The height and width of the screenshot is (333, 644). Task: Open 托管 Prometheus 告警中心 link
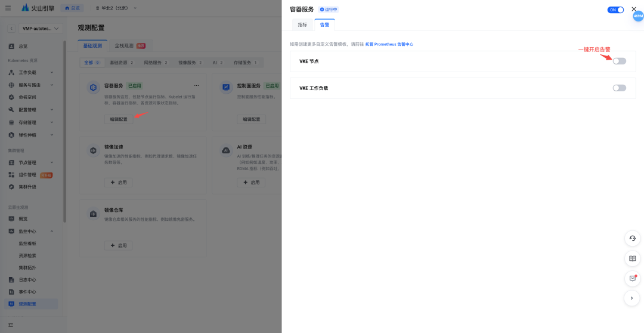[x=389, y=44]
